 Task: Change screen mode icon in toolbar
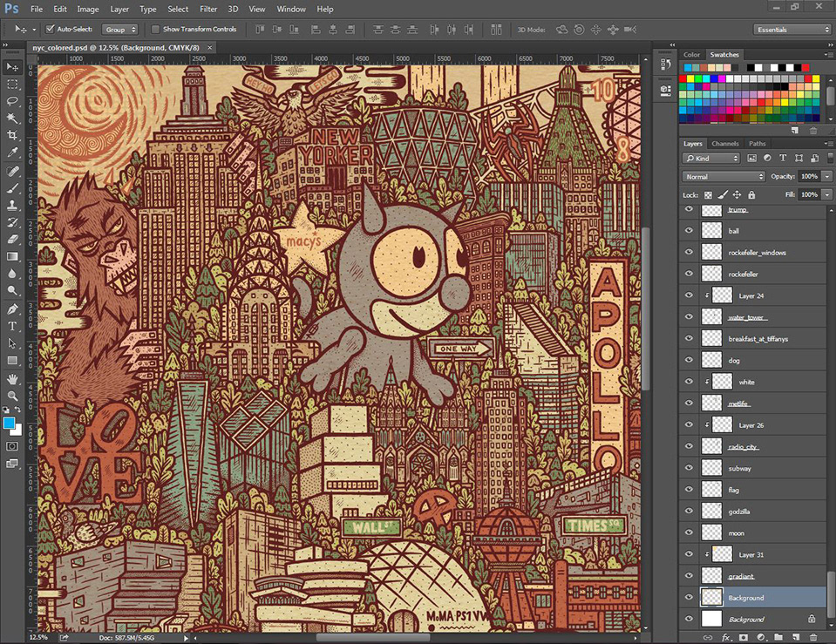tap(11, 464)
